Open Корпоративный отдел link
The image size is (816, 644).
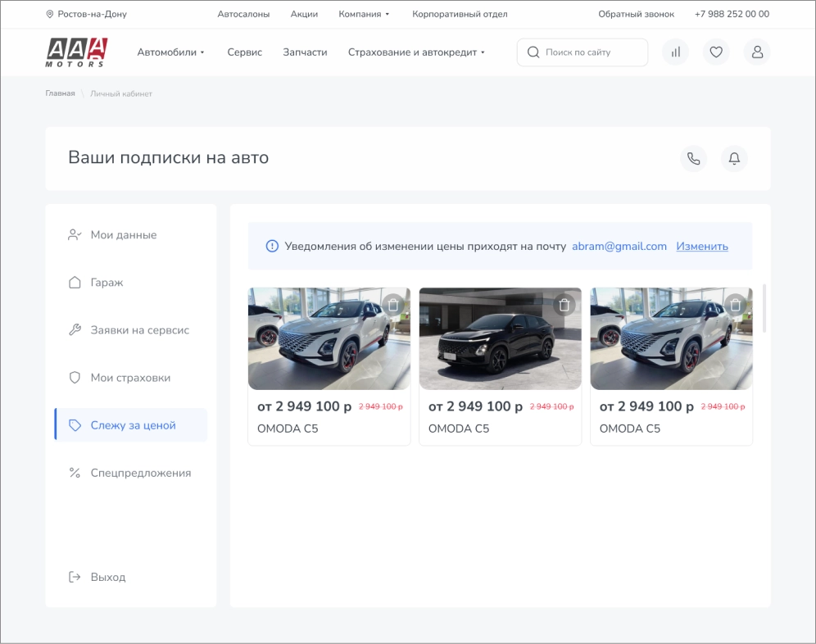point(460,14)
